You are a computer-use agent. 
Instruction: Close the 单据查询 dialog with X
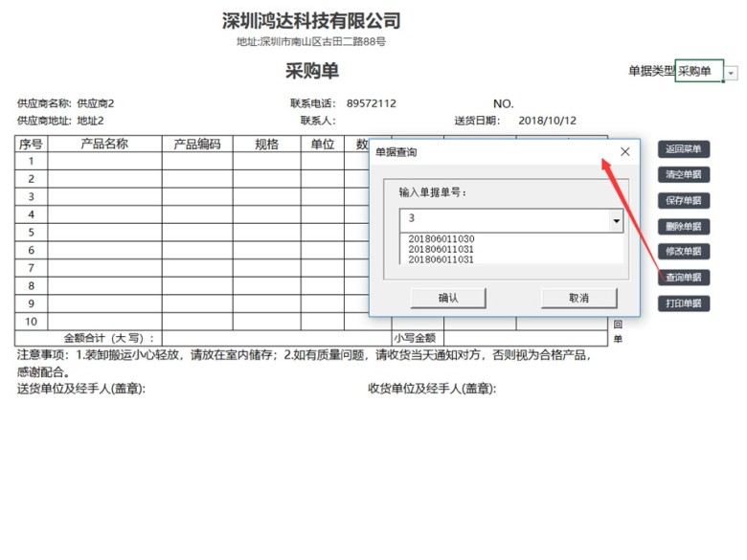point(625,152)
